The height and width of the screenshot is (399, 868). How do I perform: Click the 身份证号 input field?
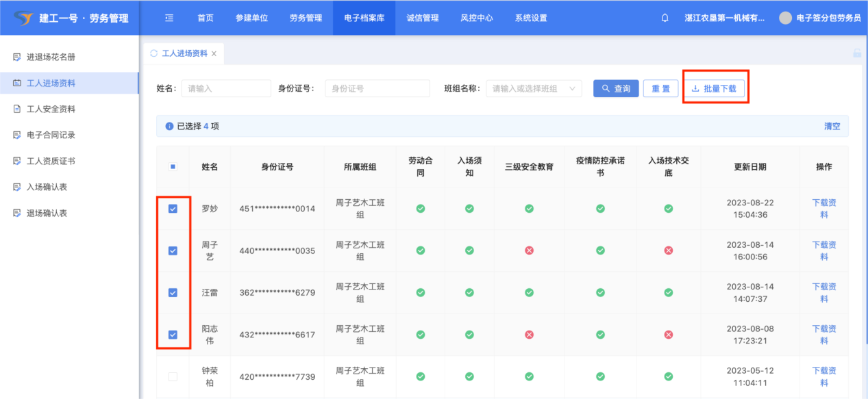[377, 88]
